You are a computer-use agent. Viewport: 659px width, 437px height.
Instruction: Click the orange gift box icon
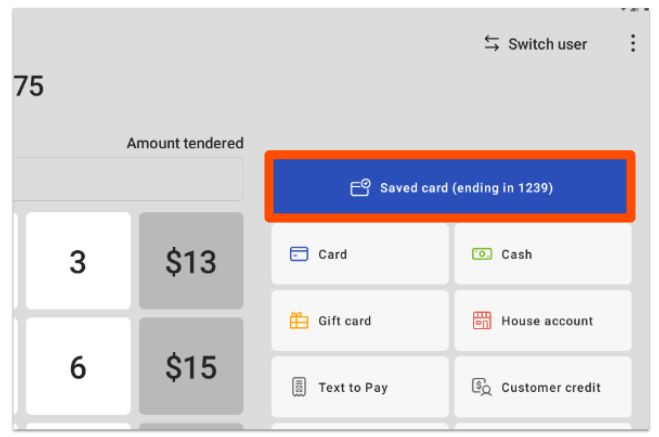298,321
